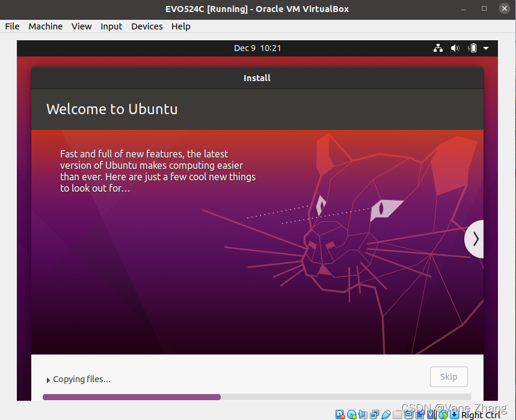
Task: Click the network adapters status icon
Action: 375,415
